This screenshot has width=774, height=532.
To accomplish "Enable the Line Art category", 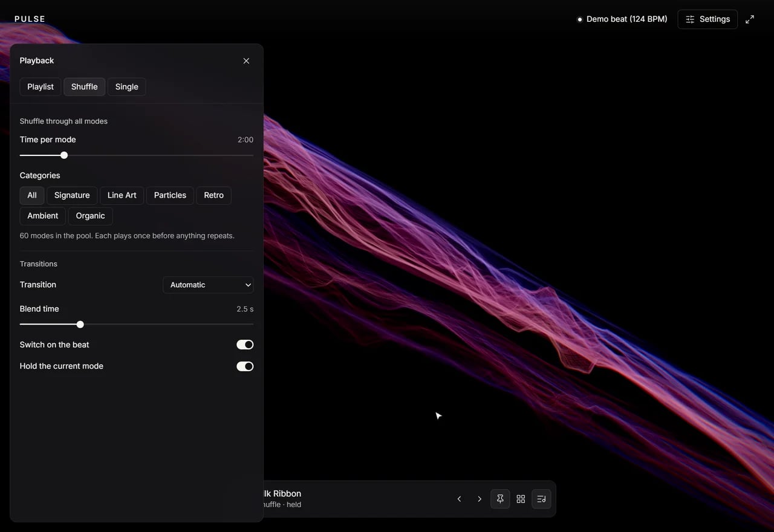I will pyautogui.click(x=122, y=195).
